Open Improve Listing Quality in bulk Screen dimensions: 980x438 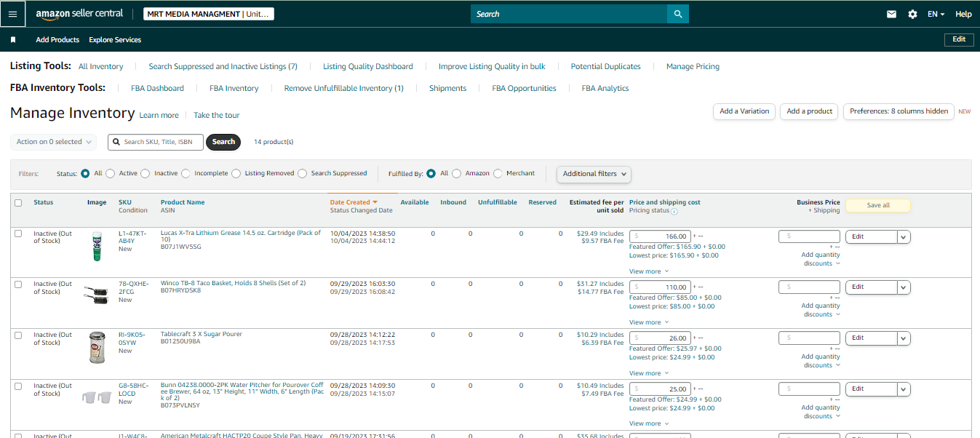coord(492,66)
